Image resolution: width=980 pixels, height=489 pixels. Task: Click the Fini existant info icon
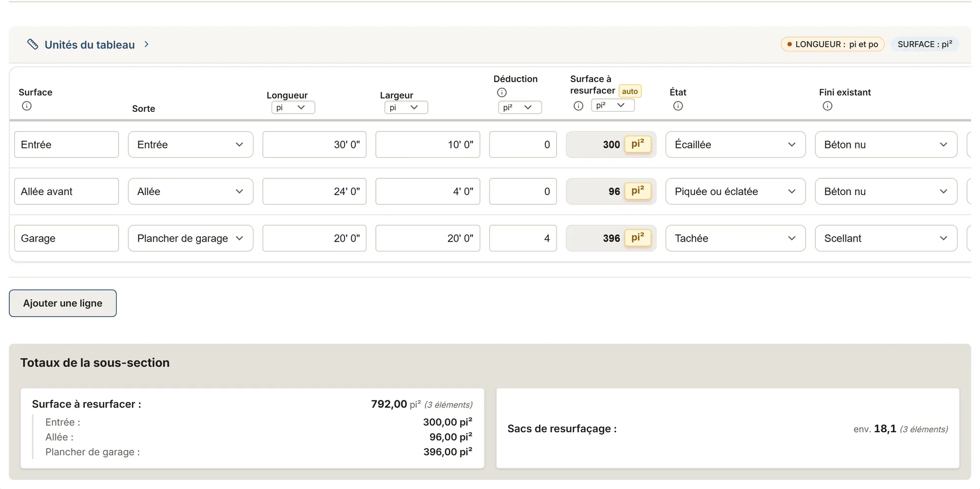point(828,106)
